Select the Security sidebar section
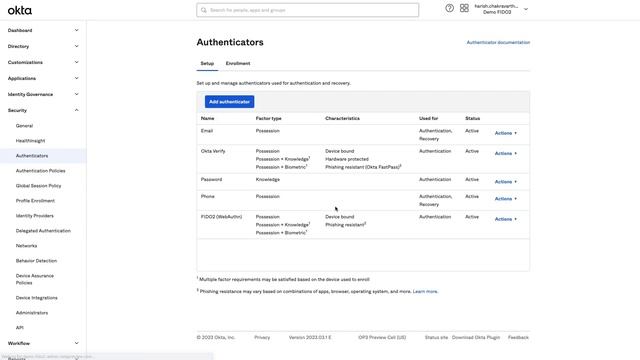The image size is (640, 360). pyautogui.click(x=17, y=110)
